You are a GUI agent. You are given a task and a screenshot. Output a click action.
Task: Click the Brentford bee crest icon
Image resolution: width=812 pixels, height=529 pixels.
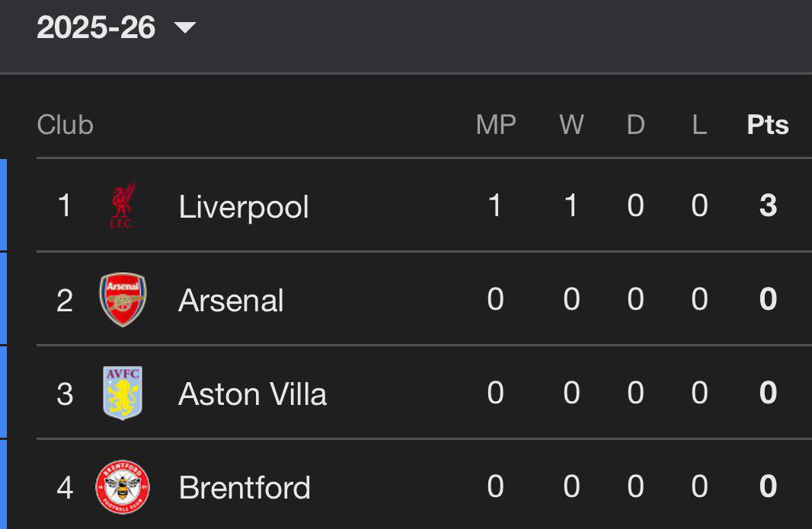click(123, 487)
